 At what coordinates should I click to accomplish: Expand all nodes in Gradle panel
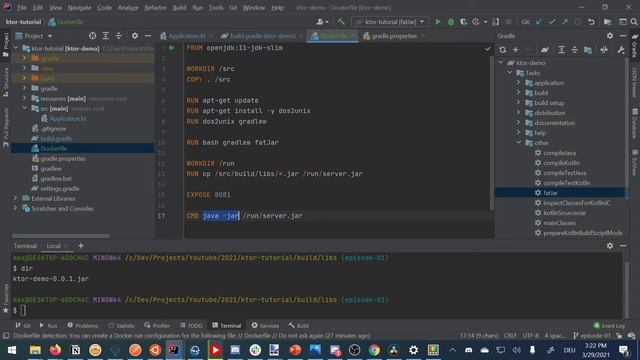(561, 49)
